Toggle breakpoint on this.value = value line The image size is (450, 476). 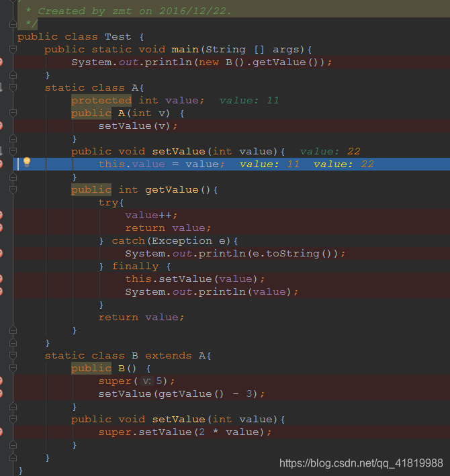pos(1,164)
